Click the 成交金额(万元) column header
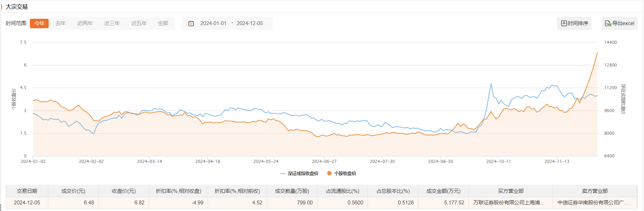 (443, 191)
